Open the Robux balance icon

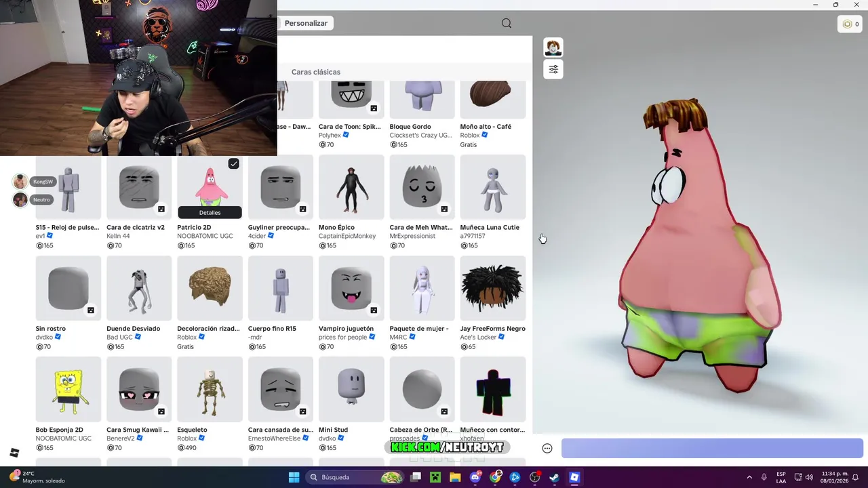pyautogui.click(x=850, y=24)
